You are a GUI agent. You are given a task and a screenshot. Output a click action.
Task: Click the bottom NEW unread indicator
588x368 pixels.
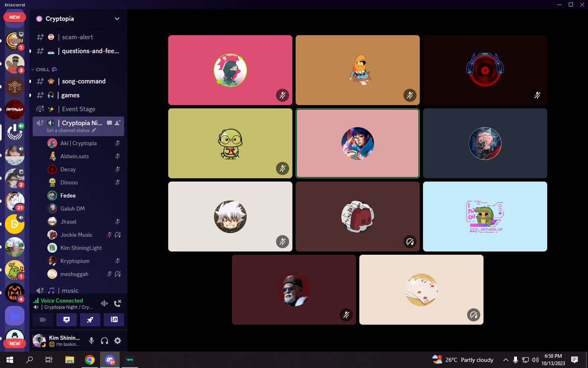point(15,343)
